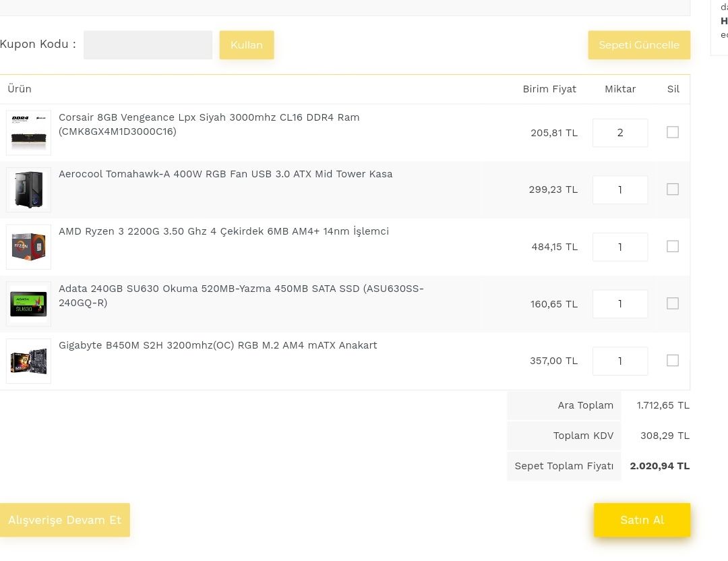Click the quantity box for Aerocool case
728x561 pixels.
(620, 189)
